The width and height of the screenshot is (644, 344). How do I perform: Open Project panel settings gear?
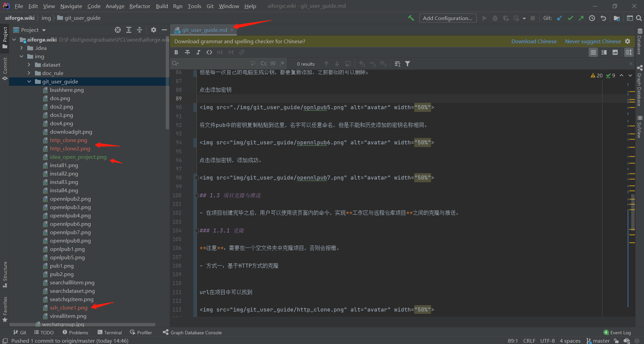(153, 30)
